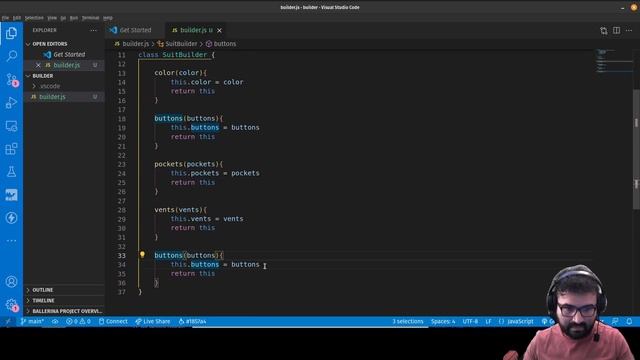Open the Go menu

pyautogui.click(x=63, y=18)
